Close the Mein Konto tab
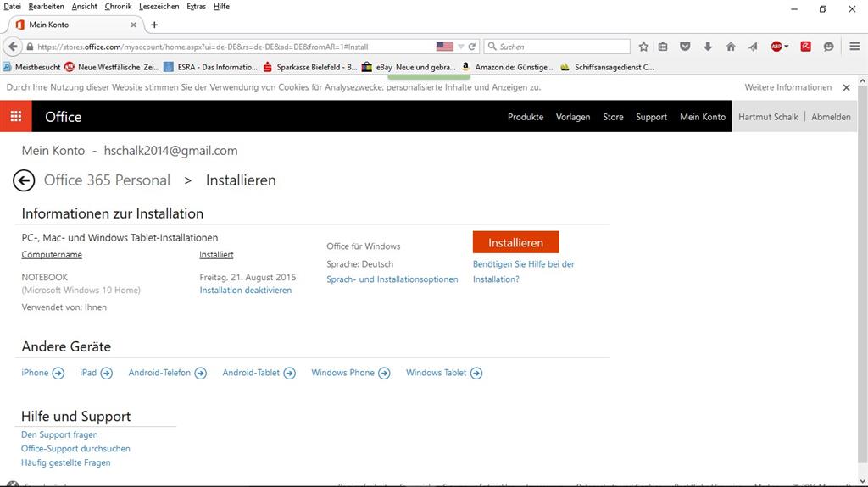 point(133,25)
